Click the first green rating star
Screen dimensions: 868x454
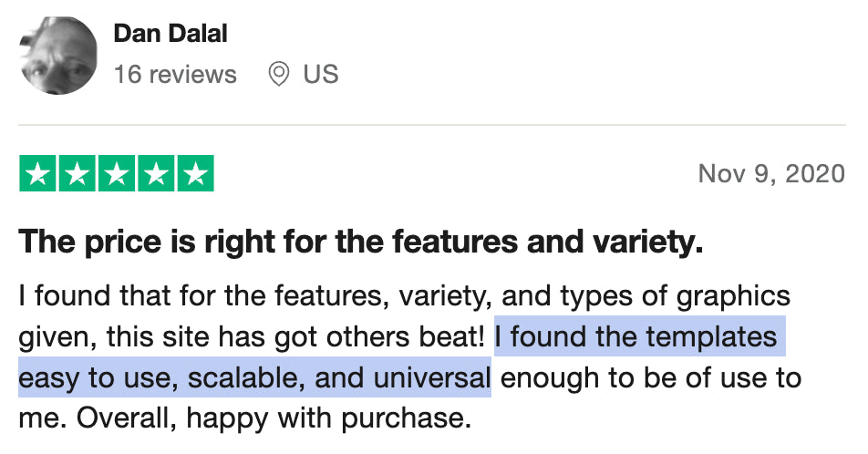37,173
